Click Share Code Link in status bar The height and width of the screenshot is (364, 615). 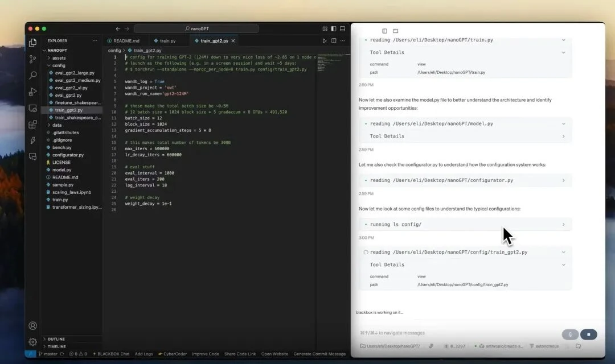click(x=240, y=353)
